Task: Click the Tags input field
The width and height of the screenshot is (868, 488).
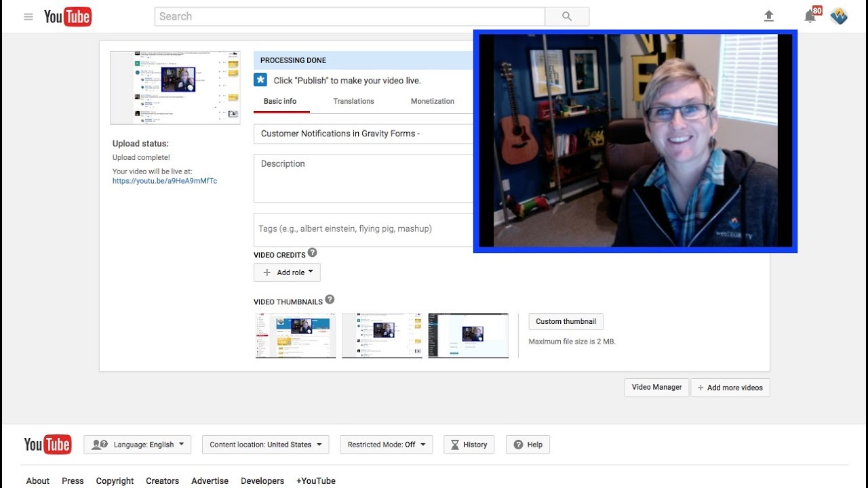Action: pos(363,229)
